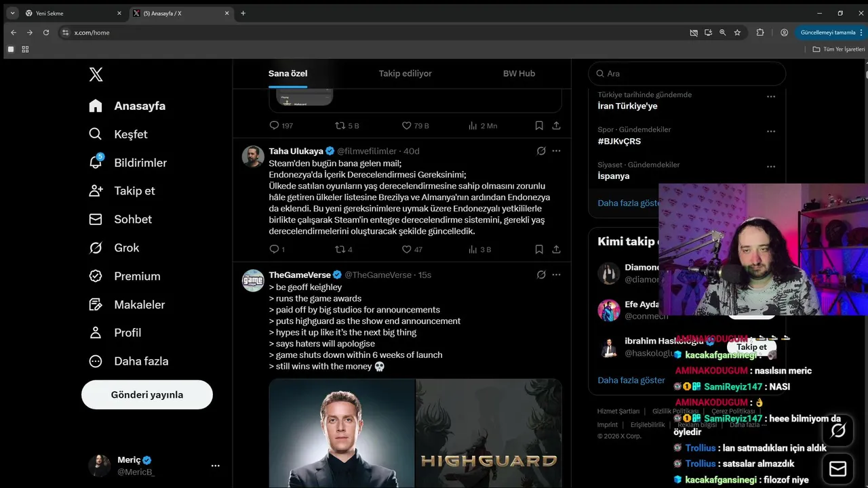Screen dimensions: 868x488
Task: More options for #BJKvÇRS trend
Action: click(771, 131)
